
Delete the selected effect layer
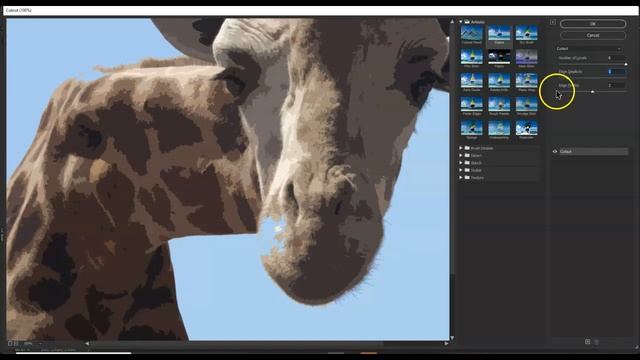click(596, 342)
